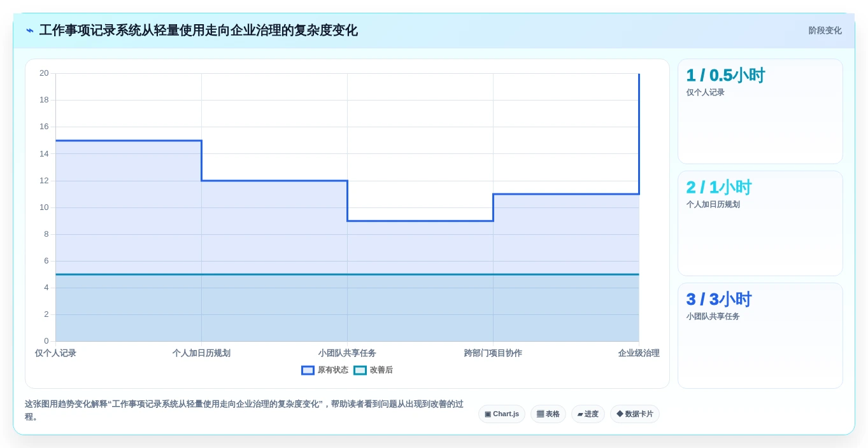Viewport: 868px width, 448px height.
Task: Open the 3 / 3小时 data card
Action: coord(760,335)
